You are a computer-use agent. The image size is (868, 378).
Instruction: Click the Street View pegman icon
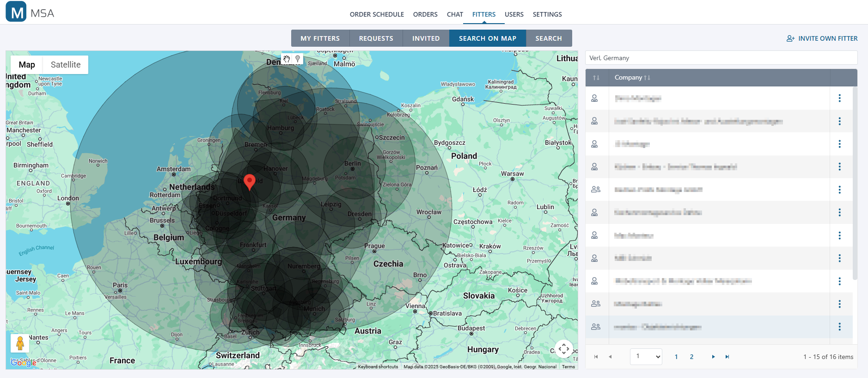20,343
